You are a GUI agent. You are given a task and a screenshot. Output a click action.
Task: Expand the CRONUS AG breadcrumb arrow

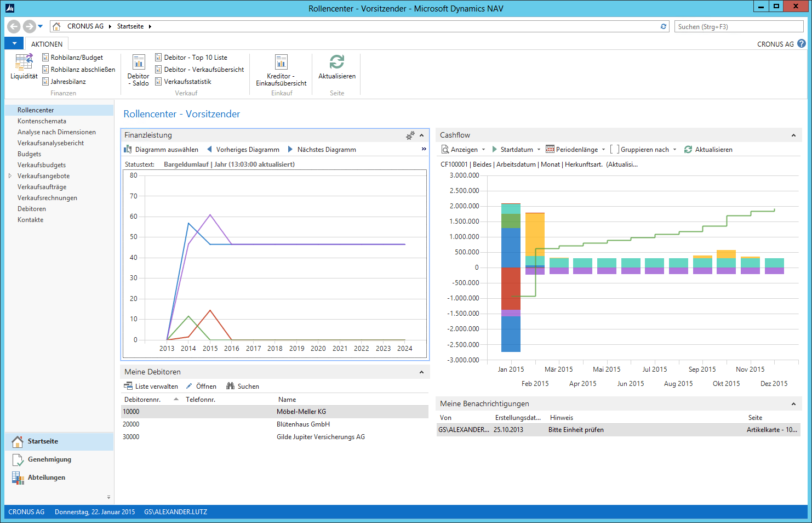pos(110,26)
